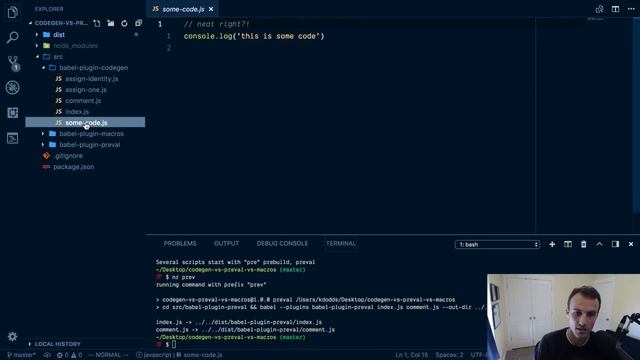Create new file in explorer header
640x360 pixels.
click(97, 23)
